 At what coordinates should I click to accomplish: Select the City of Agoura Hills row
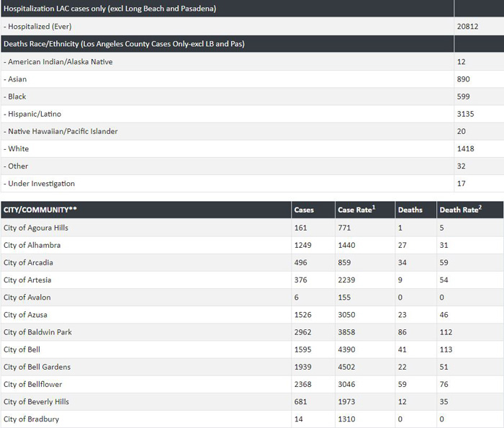point(252,228)
